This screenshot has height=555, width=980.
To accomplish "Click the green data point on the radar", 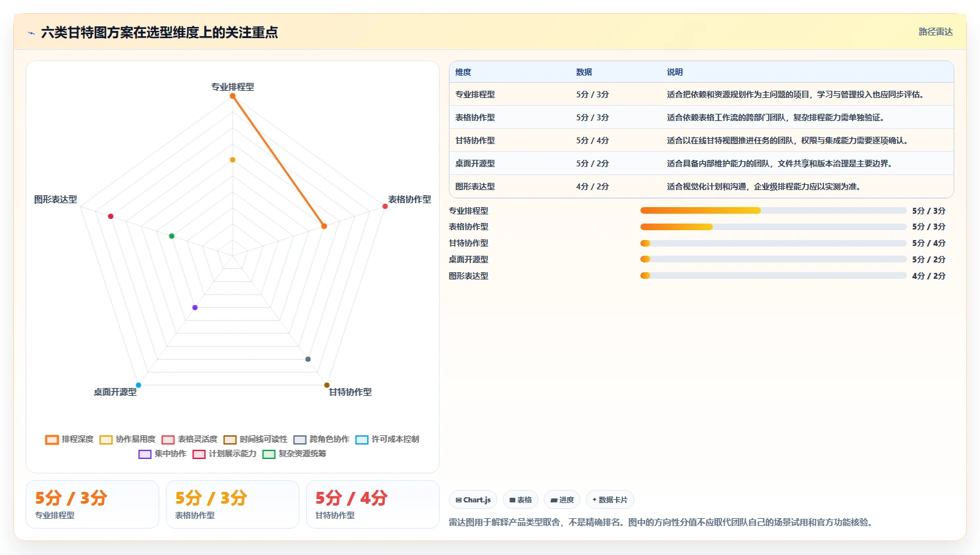I will click(172, 236).
